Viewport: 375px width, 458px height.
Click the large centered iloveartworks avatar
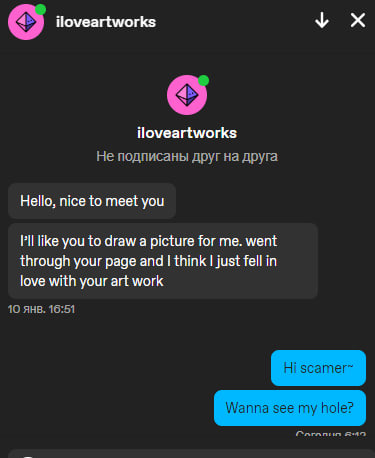[x=187, y=95]
